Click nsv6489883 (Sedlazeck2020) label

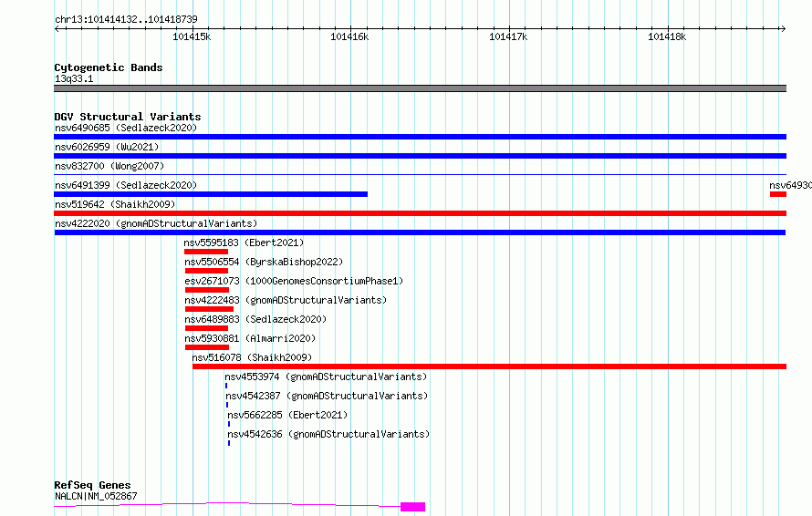(255, 319)
